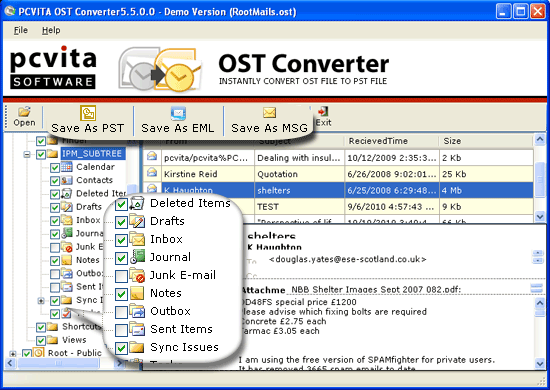
Task: Click the Journal icon in the left tree
Action: 67,233
